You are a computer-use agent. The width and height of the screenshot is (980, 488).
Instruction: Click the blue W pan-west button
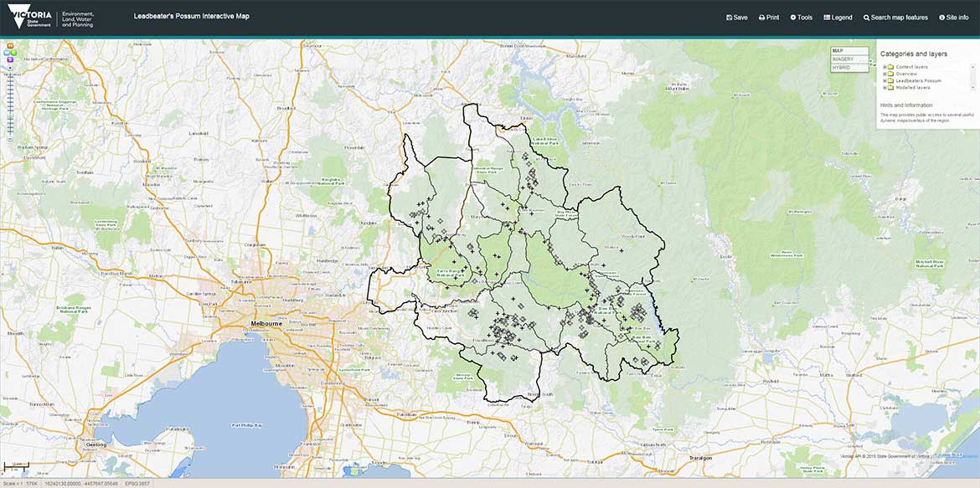pyautogui.click(x=7, y=53)
